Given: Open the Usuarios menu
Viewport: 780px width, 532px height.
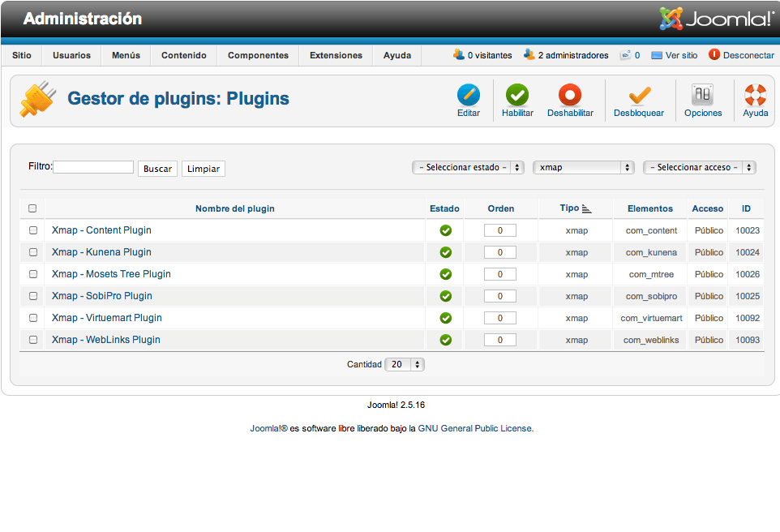Looking at the screenshot, I should tap(71, 55).
